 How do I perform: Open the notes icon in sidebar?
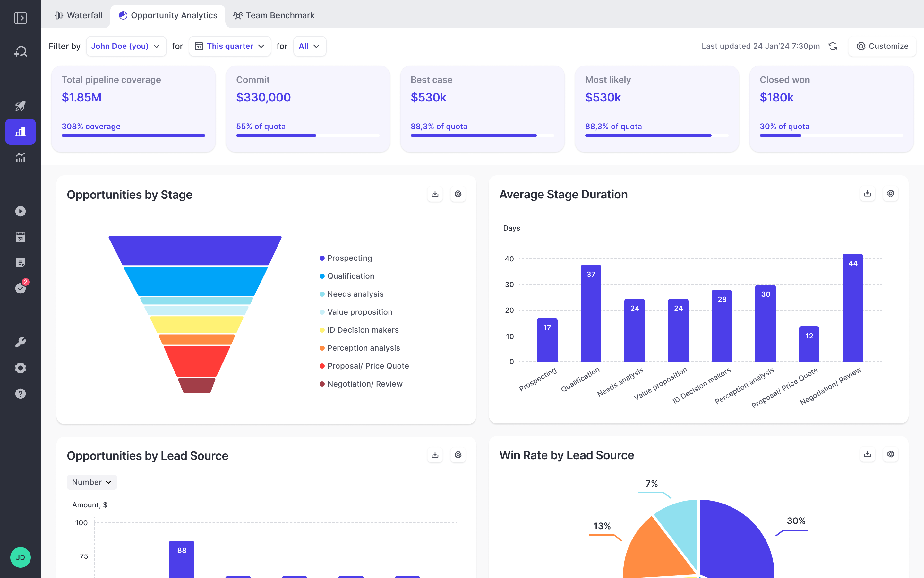coord(21,263)
